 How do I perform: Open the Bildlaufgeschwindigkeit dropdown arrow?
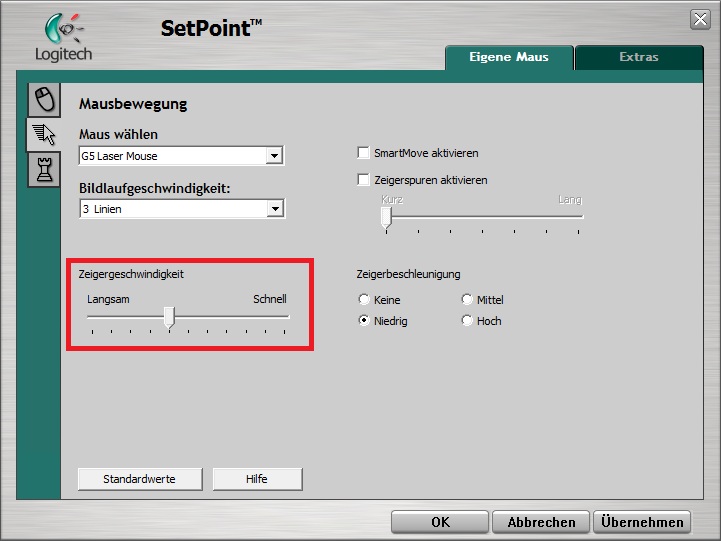(x=275, y=209)
